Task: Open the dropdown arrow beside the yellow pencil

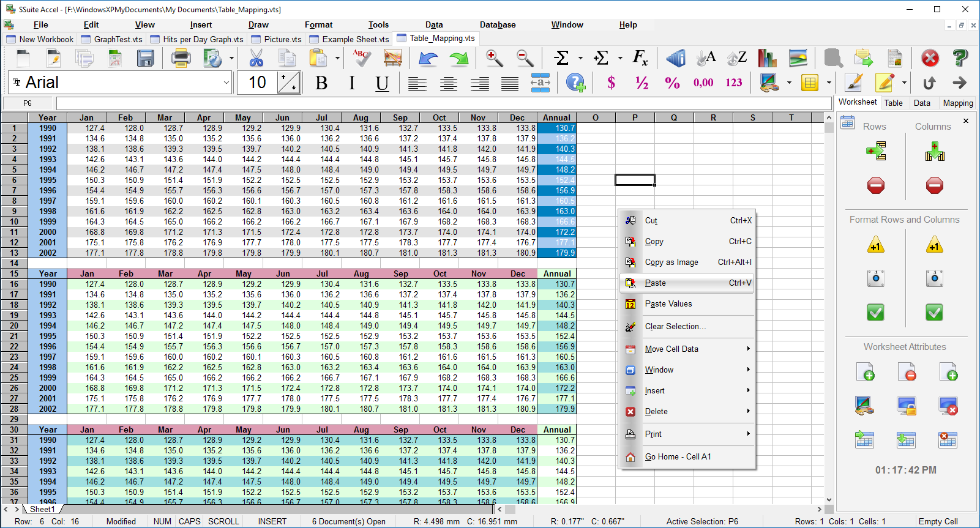Action: pyautogui.click(x=904, y=83)
